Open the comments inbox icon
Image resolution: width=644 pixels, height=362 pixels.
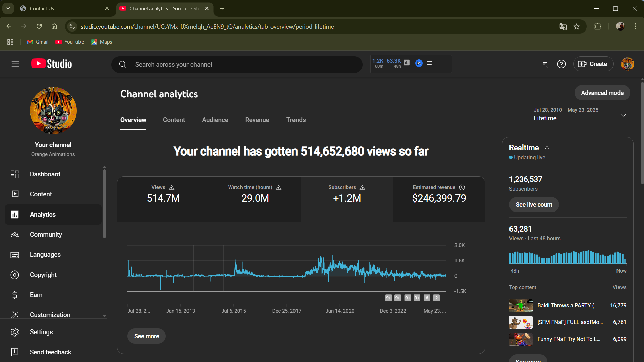coord(545,64)
